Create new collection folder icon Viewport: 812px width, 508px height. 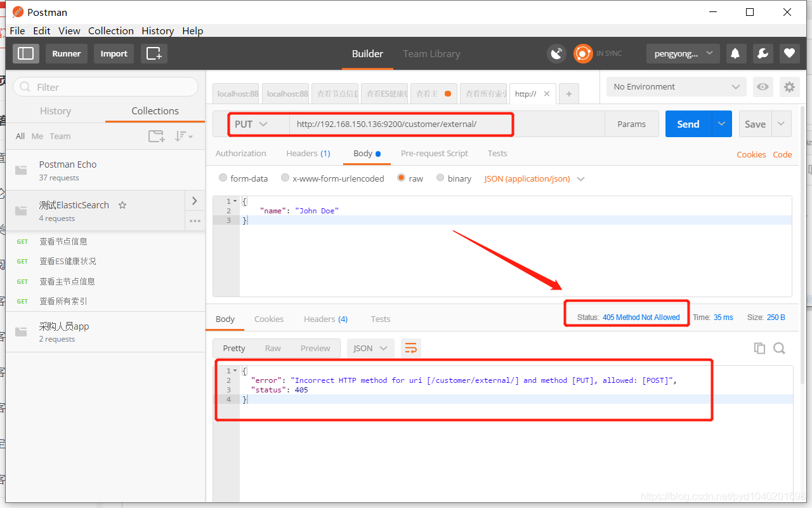tap(156, 136)
